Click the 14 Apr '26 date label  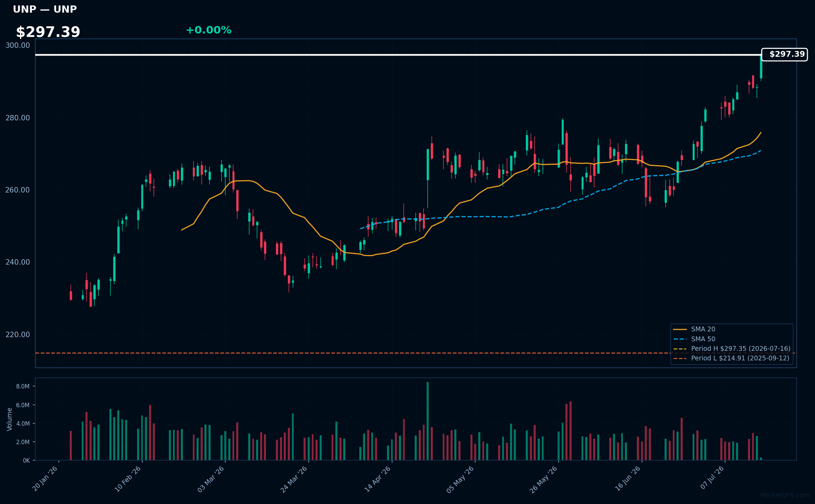pyautogui.click(x=378, y=479)
